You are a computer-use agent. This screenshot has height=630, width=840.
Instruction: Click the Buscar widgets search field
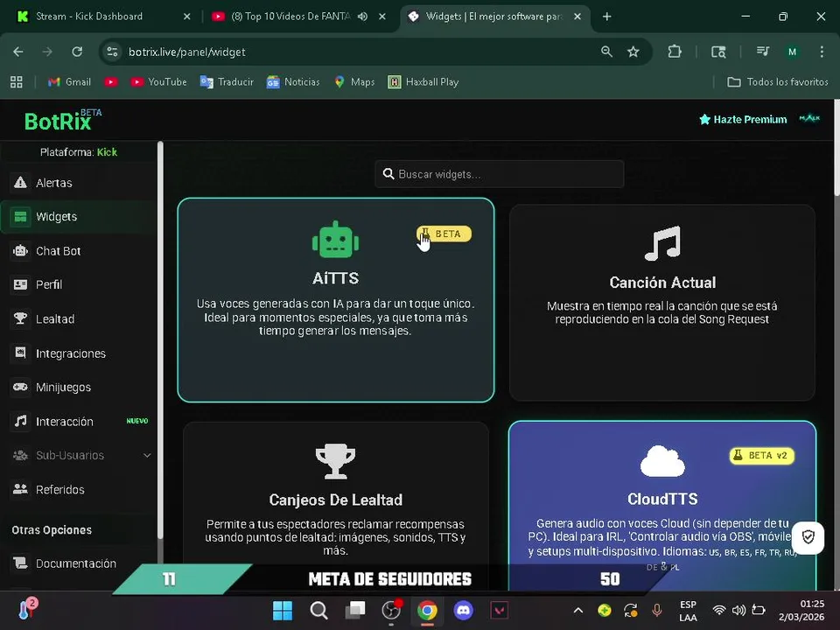pos(500,174)
